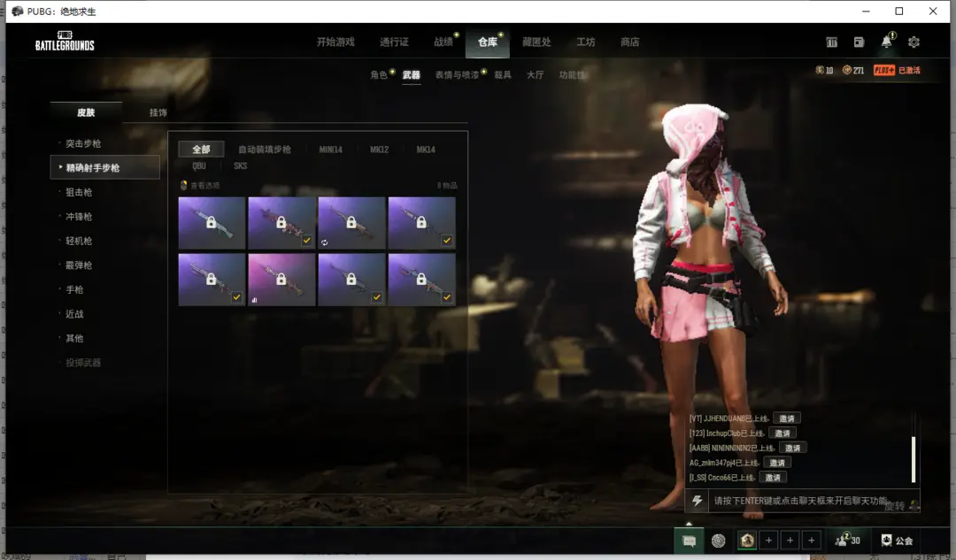Open the 工坊 top menu

coord(586,42)
